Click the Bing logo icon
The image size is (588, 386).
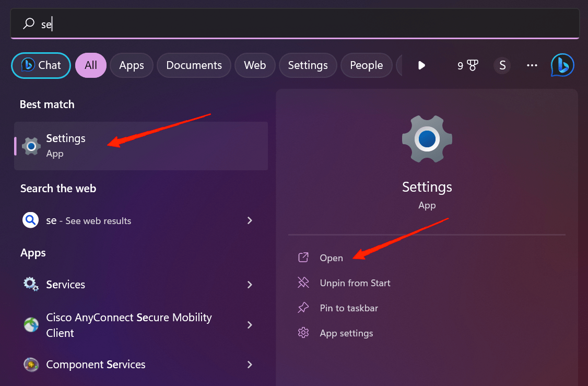point(562,65)
